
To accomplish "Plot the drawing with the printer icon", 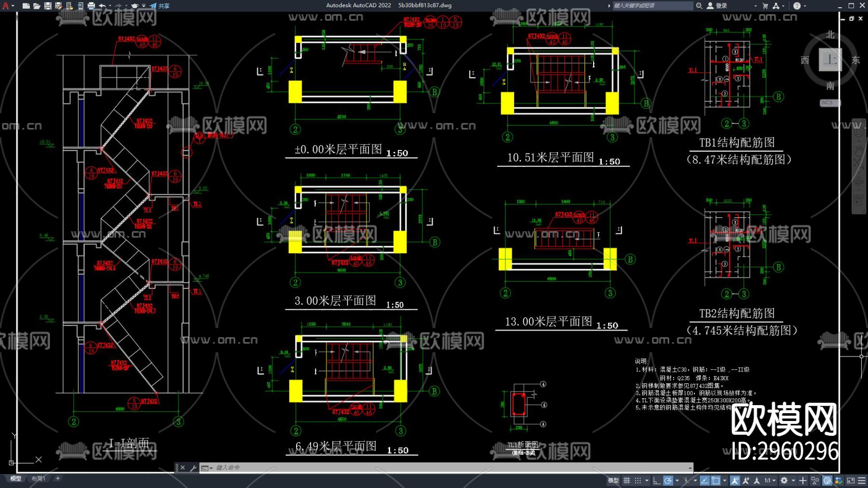I will [92, 5].
